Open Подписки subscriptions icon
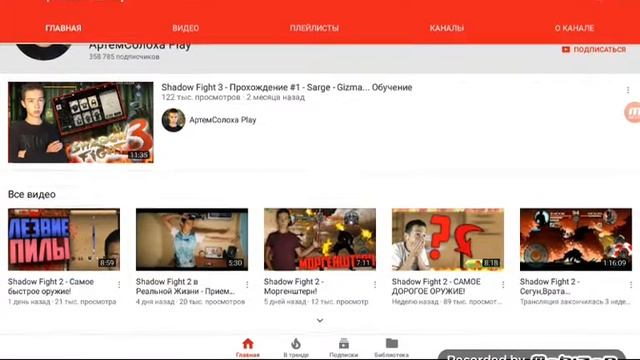Viewport: 640px width, 360px height. point(344,348)
